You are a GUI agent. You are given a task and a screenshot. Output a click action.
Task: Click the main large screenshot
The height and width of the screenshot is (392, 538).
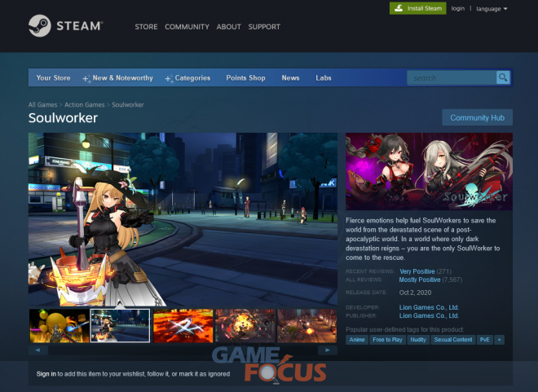[183, 219]
